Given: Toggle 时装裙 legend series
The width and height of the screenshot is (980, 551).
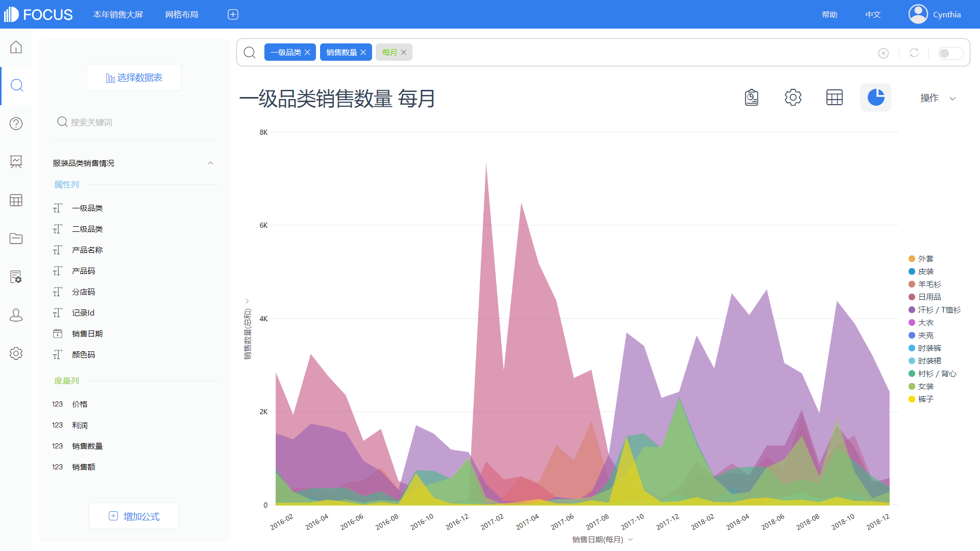Looking at the screenshot, I should coord(924,361).
